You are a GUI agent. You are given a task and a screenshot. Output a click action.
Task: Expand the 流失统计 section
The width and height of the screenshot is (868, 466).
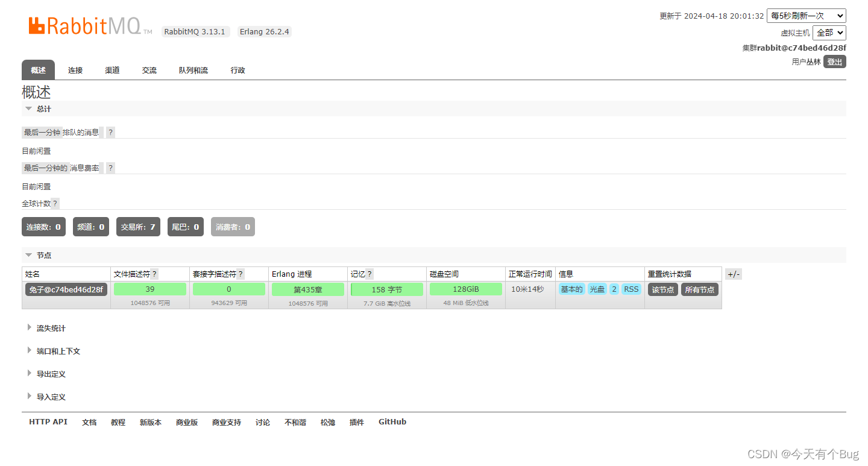click(51, 328)
